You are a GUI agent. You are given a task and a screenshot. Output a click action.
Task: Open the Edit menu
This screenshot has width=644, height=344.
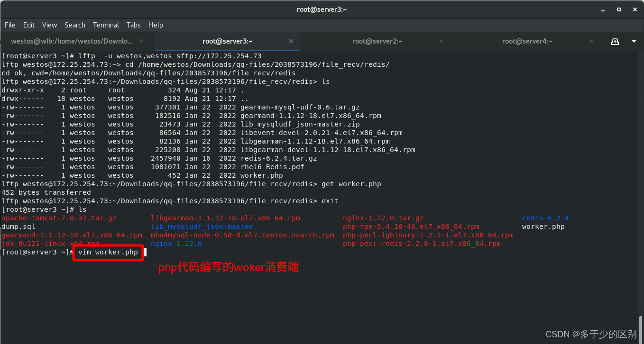pos(29,25)
